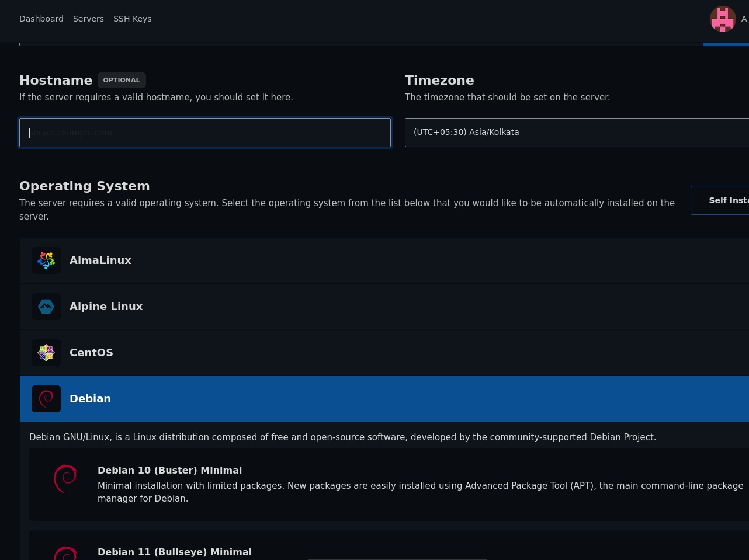This screenshot has height=560, width=749.
Task: Click the OPTIONAL badge next to Hostname
Action: pos(122,80)
